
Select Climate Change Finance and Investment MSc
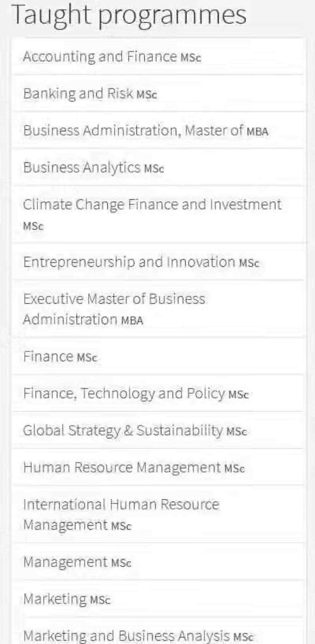click(x=157, y=214)
